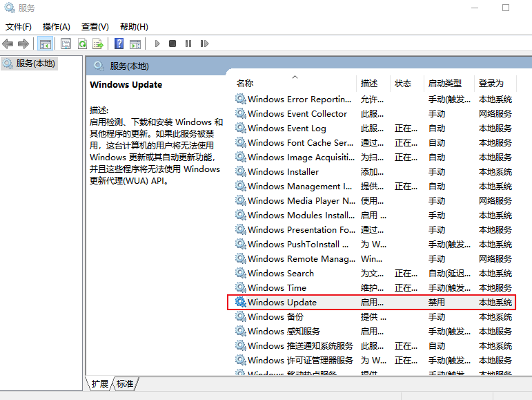Select the Windows Error Reportin... service row

(375, 99)
